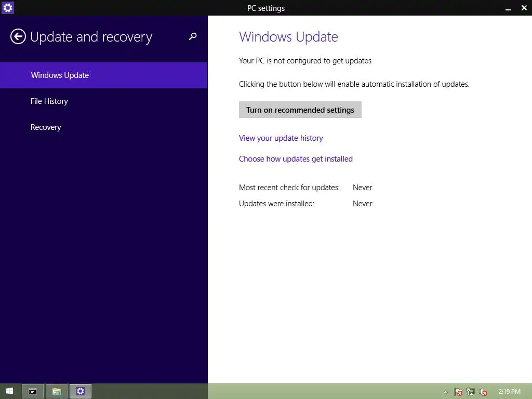
Task: Click 'Your PC is not configured' text
Action: tap(305, 61)
